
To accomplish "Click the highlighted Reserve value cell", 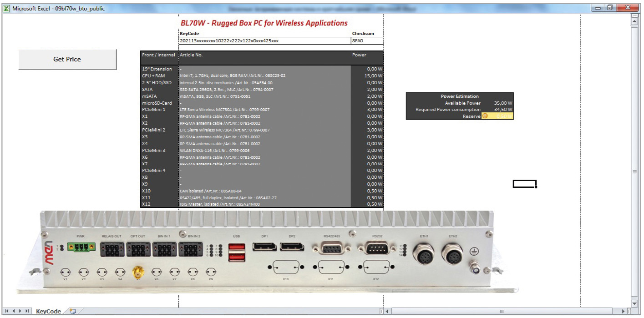I will (x=497, y=116).
